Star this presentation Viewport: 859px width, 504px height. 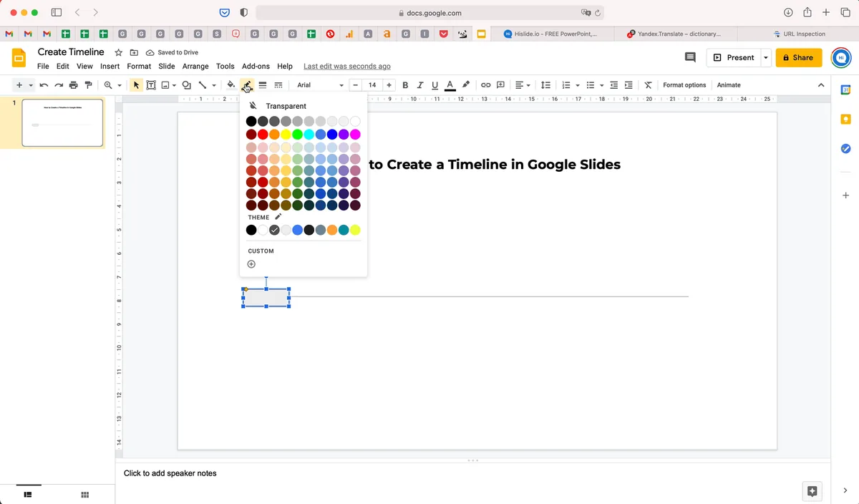(x=119, y=53)
